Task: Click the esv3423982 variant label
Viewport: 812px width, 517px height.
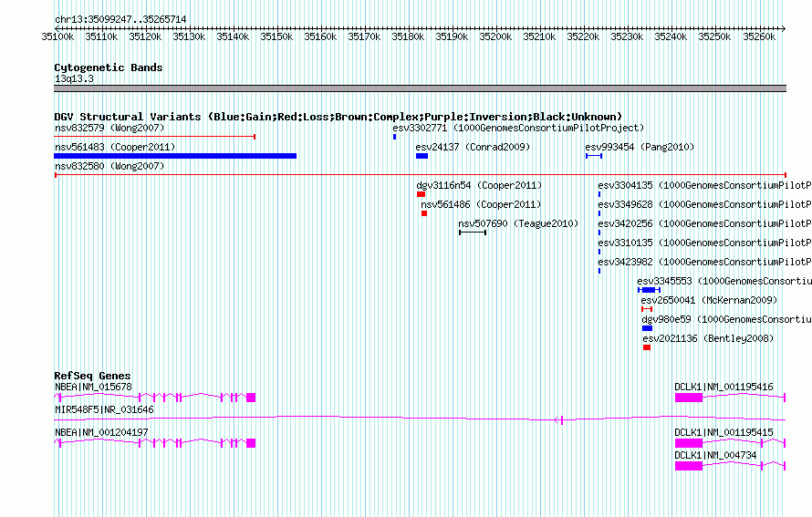Action: [705, 262]
